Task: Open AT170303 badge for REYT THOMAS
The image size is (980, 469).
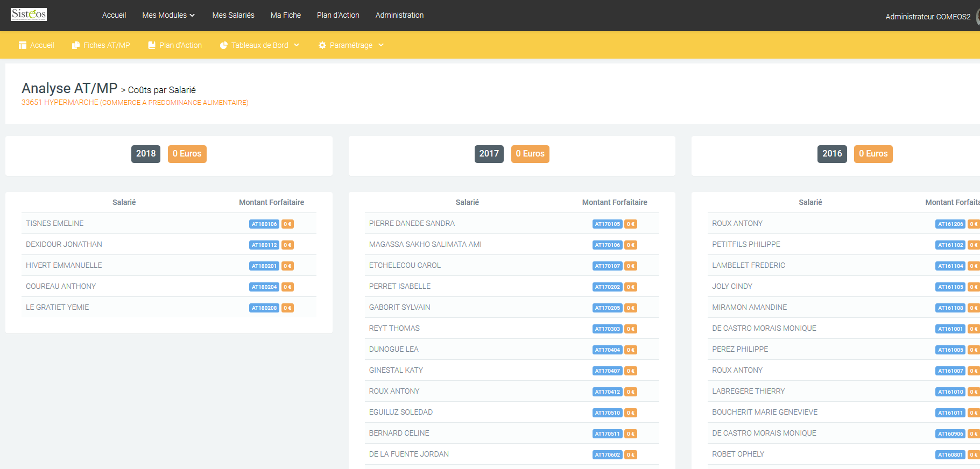Action: (608, 329)
